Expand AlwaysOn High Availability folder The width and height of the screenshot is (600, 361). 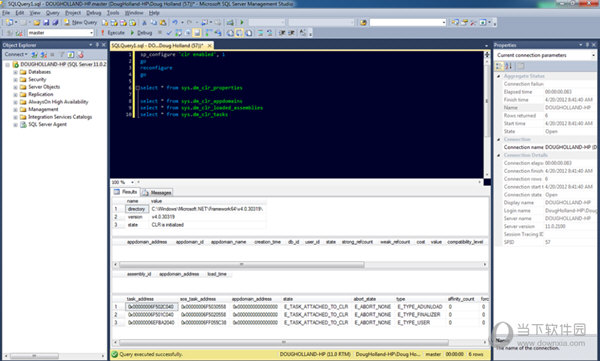(15, 102)
